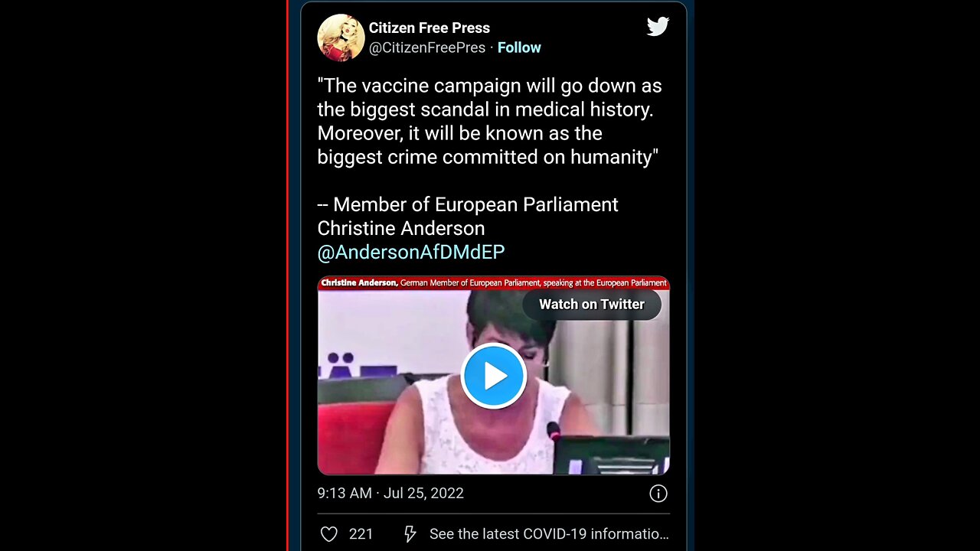The height and width of the screenshot is (551, 980).
Task: Click the lightning bolt icon
Action: click(410, 534)
